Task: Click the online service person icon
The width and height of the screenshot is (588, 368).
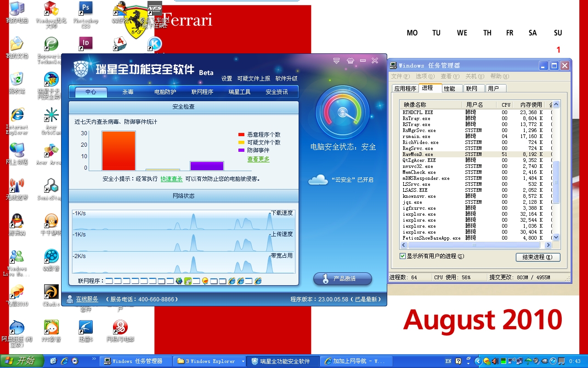Action: 70,299
